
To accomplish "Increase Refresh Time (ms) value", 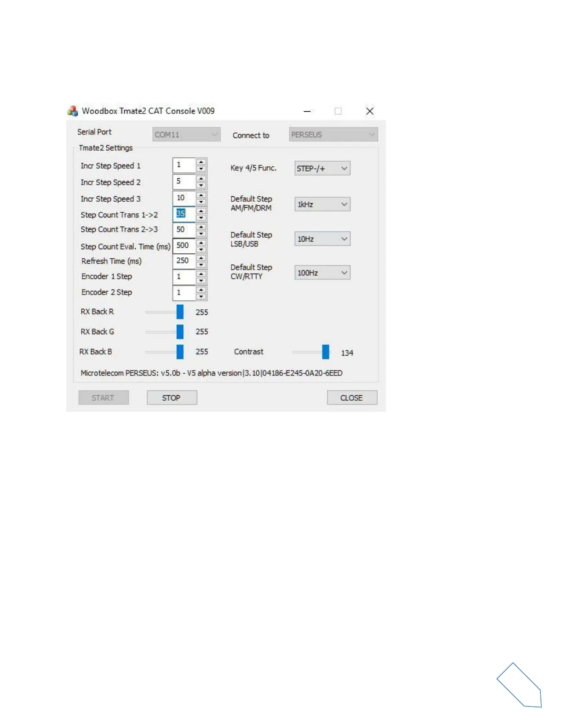I will [201, 257].
